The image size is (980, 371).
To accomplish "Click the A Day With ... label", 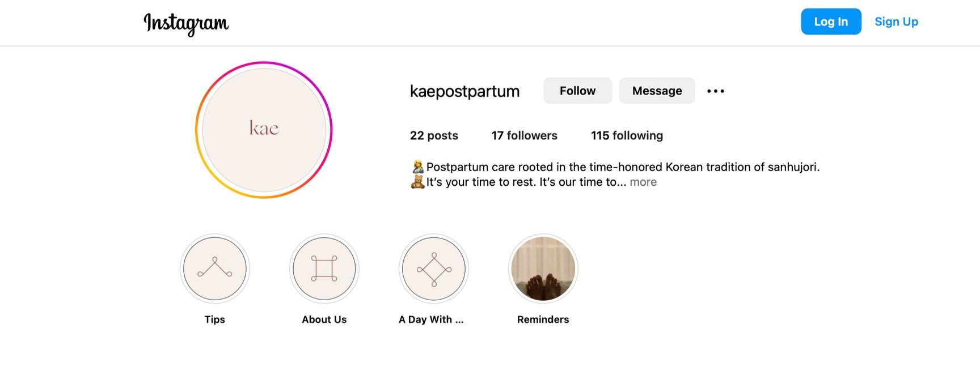I will coord(431,319).
